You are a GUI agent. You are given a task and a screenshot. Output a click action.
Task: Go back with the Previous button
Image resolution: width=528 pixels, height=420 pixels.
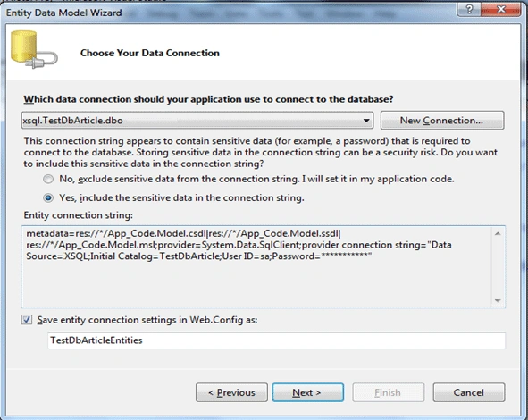231,392
